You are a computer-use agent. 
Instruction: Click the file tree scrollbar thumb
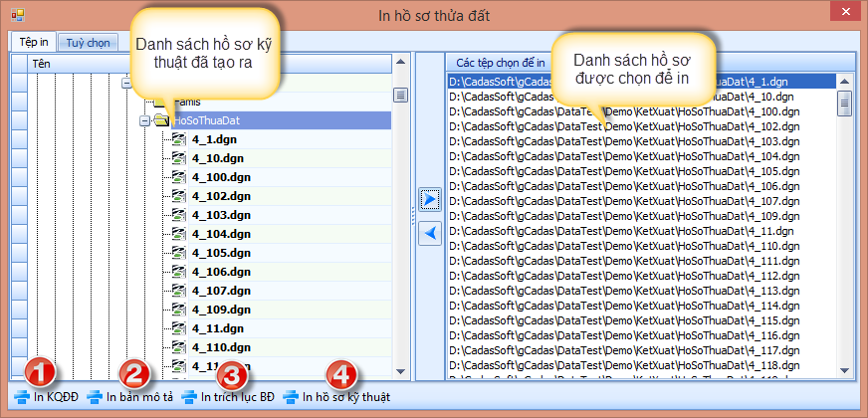point(400,96)
